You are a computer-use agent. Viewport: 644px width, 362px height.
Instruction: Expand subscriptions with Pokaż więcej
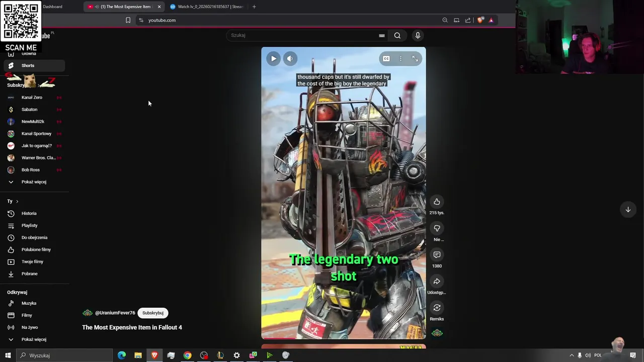[x=34, y=182]
